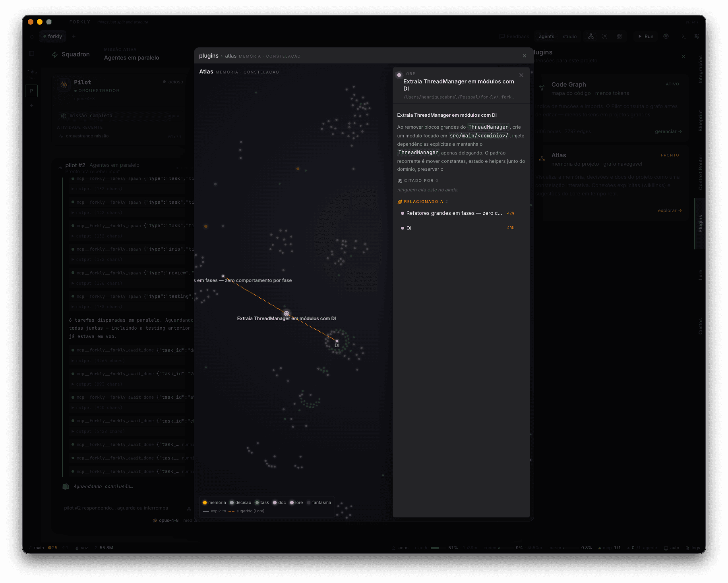Open logs from the status bar
Image resolution: width=728 pixels, height=583 pixels.
(x=693, y=548)
